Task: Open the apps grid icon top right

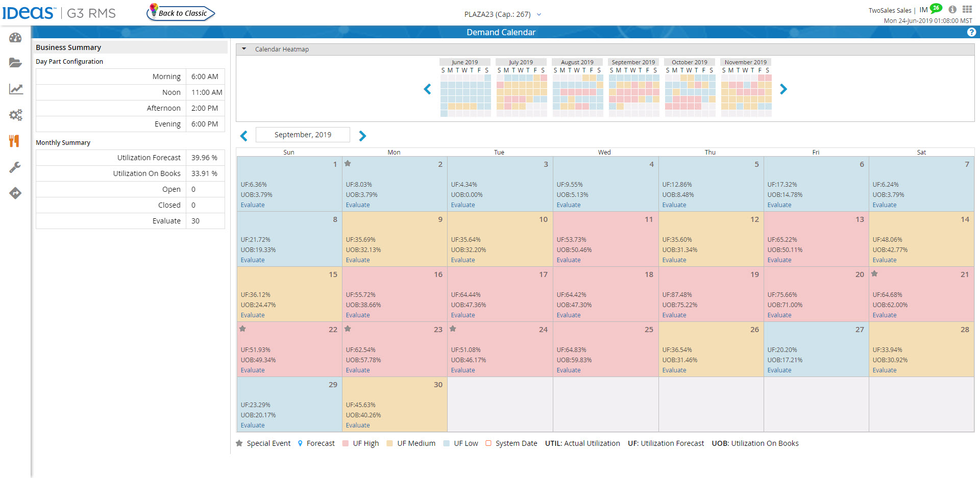Action: click(x=967, y=9)
